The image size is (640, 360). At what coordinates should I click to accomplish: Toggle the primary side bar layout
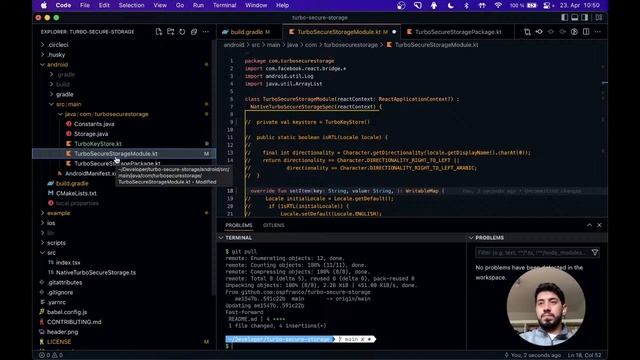point(564,18)
